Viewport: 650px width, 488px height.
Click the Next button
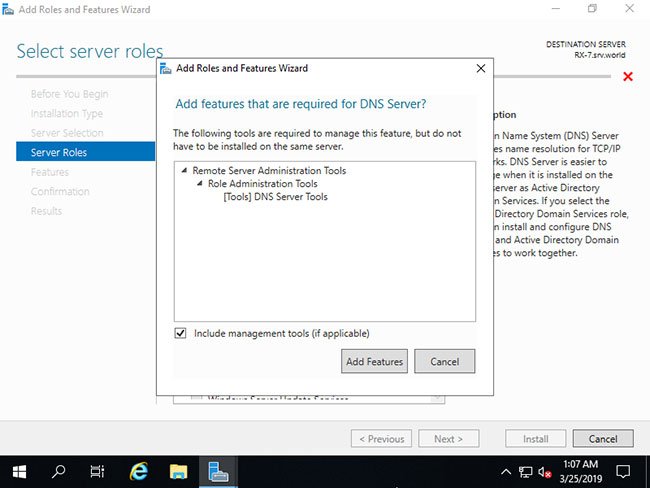click(x=449, y=438)
